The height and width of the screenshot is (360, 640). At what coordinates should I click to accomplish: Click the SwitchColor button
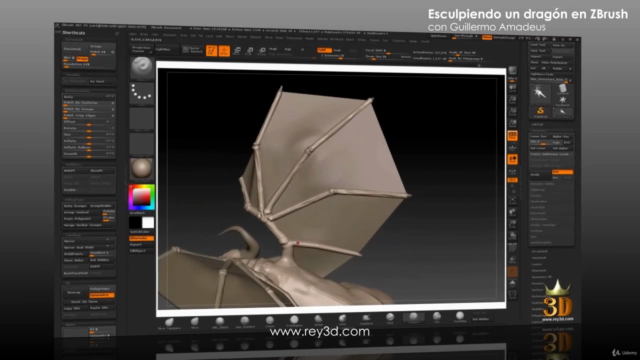pos(141,232)
